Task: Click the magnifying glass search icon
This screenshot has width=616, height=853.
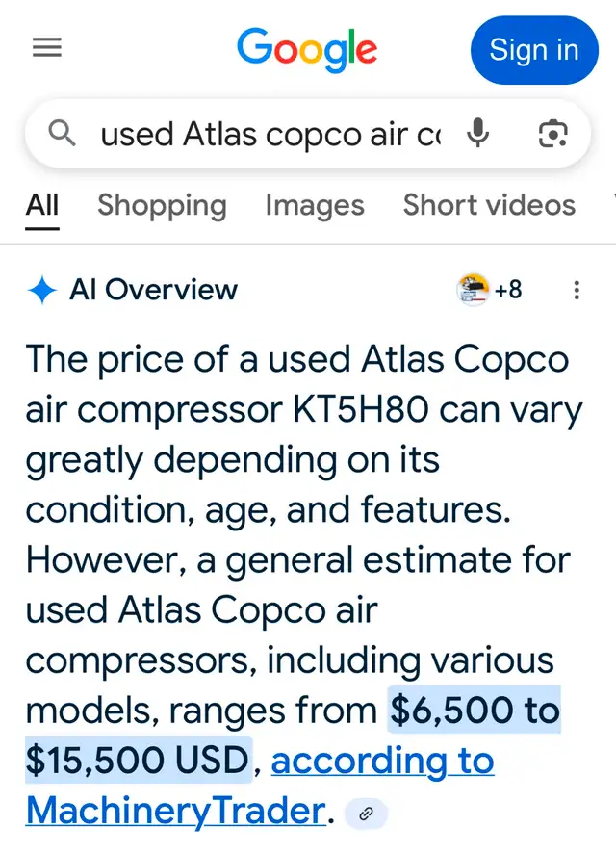Action: [62, 134]
